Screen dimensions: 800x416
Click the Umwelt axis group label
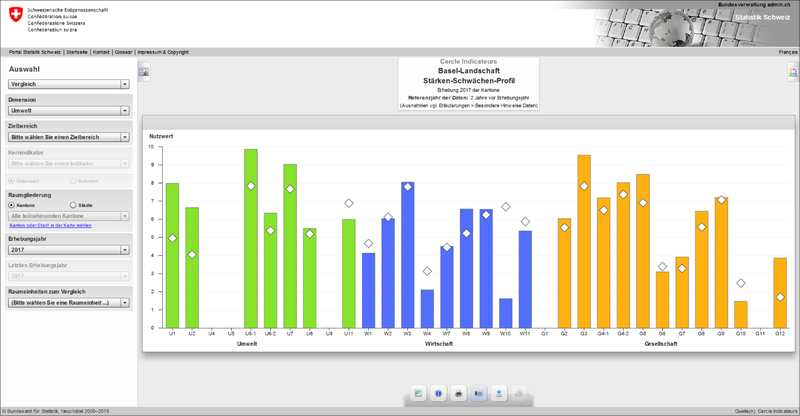247,344
